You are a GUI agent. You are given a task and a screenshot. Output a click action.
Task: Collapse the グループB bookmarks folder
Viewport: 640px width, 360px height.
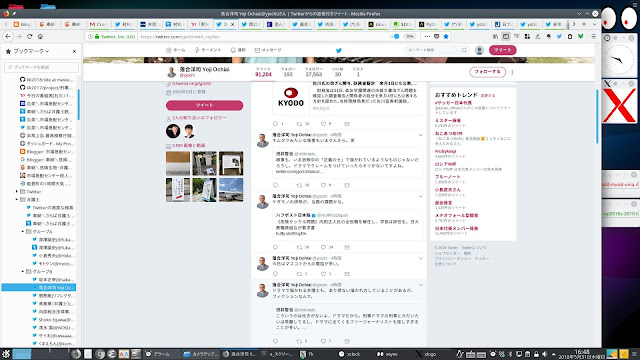(23, 271)
